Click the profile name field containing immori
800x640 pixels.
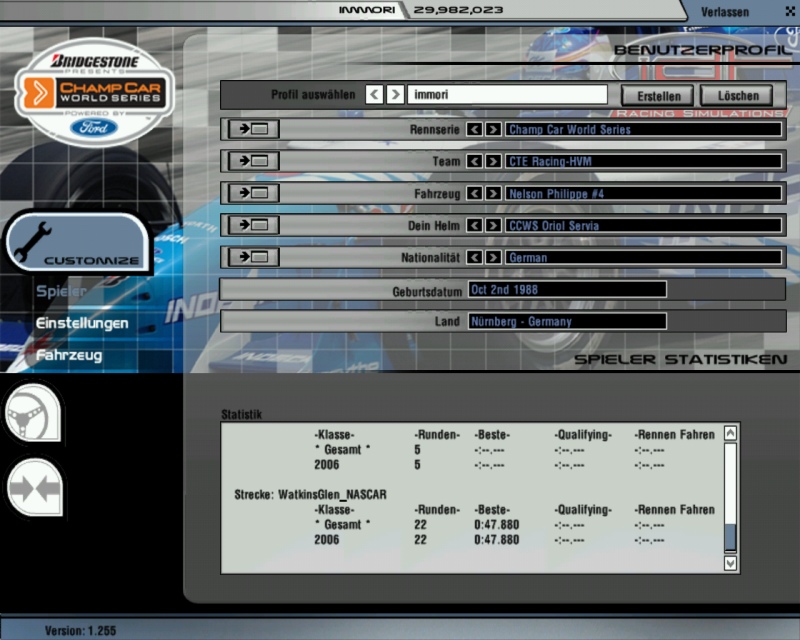[507, 95]
